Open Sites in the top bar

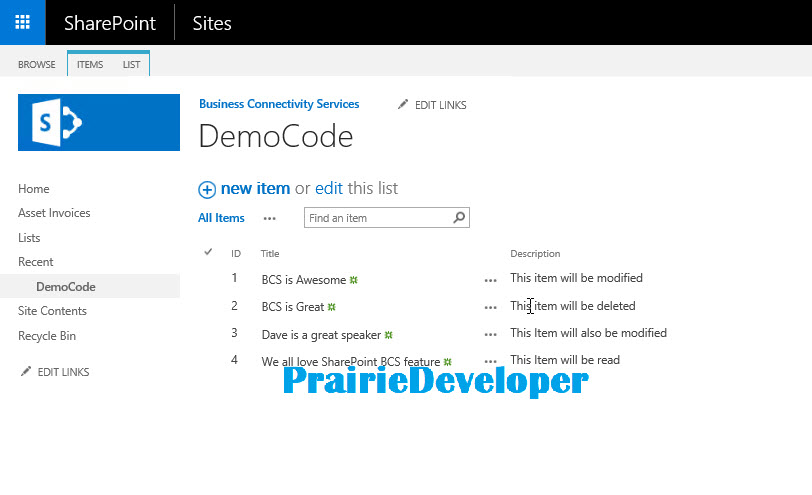click(212, 23)
